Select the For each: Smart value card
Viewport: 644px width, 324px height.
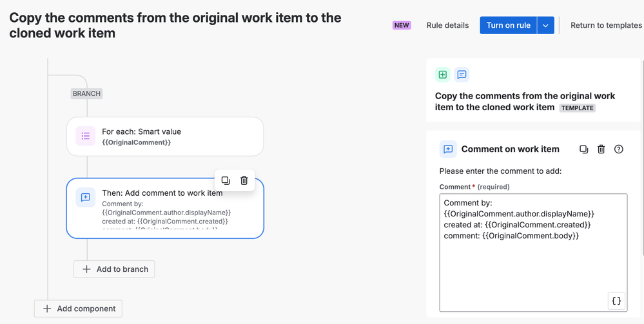click(174, 136)
